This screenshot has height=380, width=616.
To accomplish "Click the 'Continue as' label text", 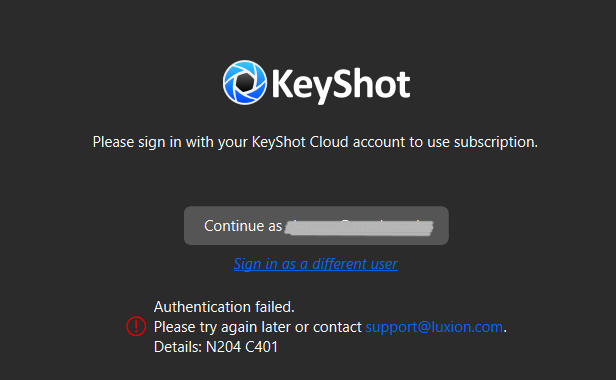I will point(243,226).
